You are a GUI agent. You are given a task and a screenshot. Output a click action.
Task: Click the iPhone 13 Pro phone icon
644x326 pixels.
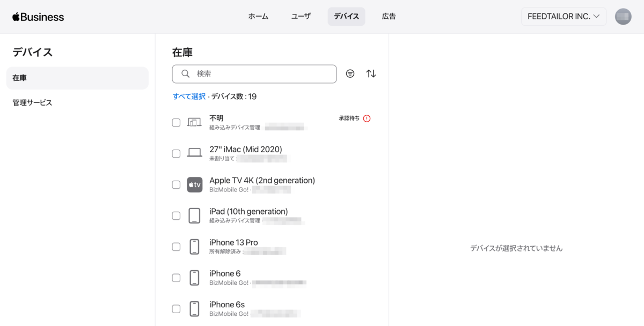tap(194, 247)
